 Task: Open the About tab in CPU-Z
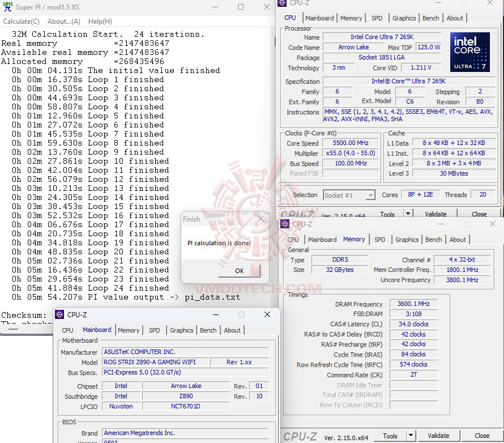click(x=455, y=18)
